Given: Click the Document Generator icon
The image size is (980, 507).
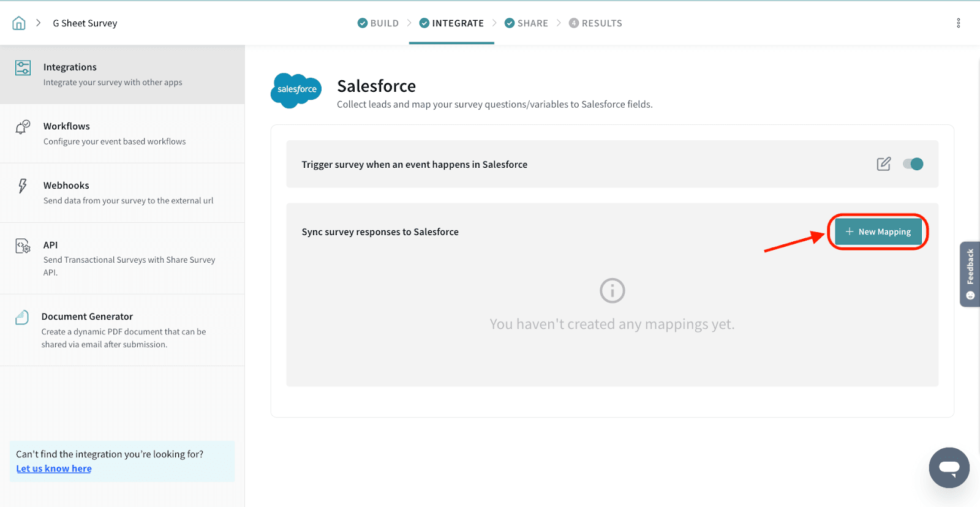Looking at the screenshot, I should click(22, 317).
